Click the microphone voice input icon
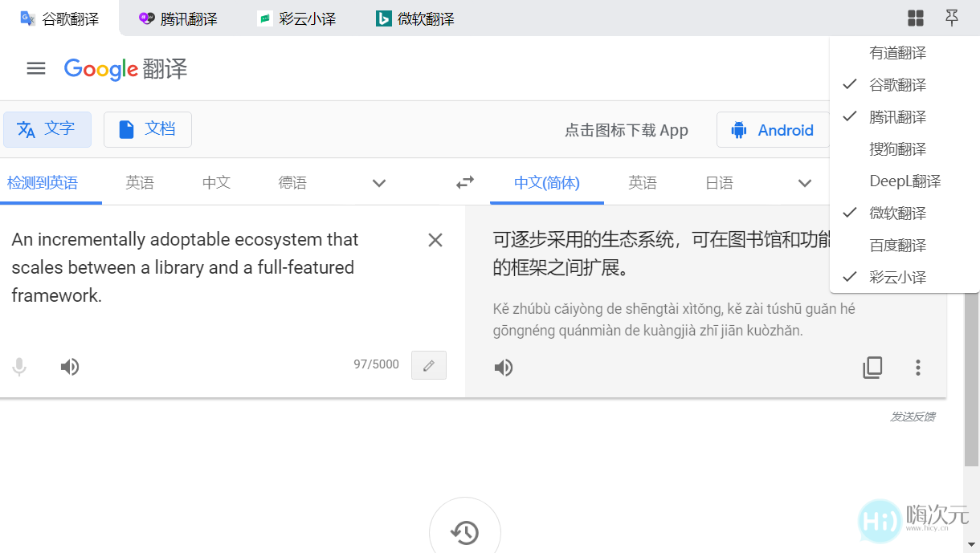The height and width of the screenshot is (553, 980). [19, 366]
